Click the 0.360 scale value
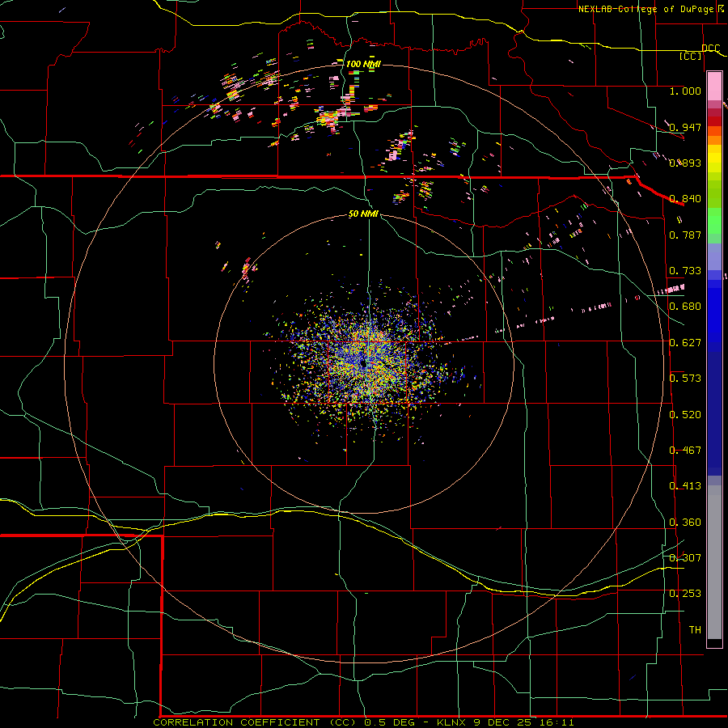This screenshot has height=728, width=728. pos(685,523)
